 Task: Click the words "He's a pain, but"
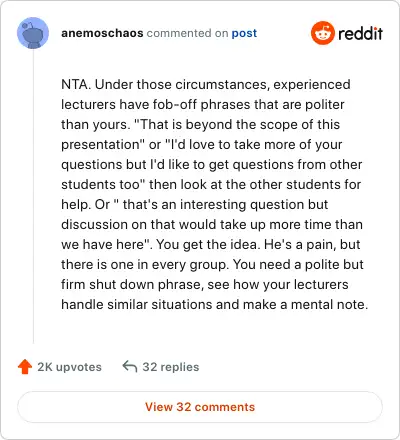[x=312, y=244]
